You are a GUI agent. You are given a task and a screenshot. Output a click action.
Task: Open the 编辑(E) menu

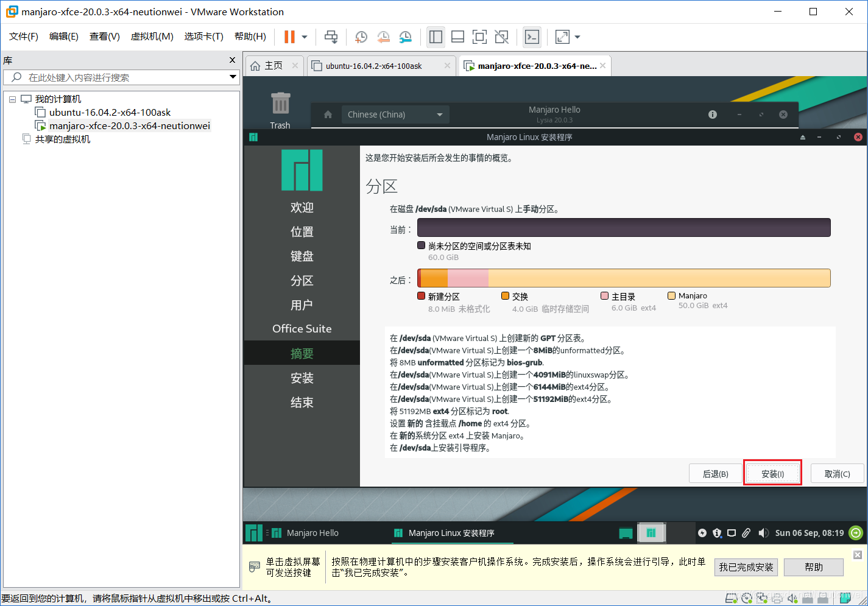[x=64, y=37]
